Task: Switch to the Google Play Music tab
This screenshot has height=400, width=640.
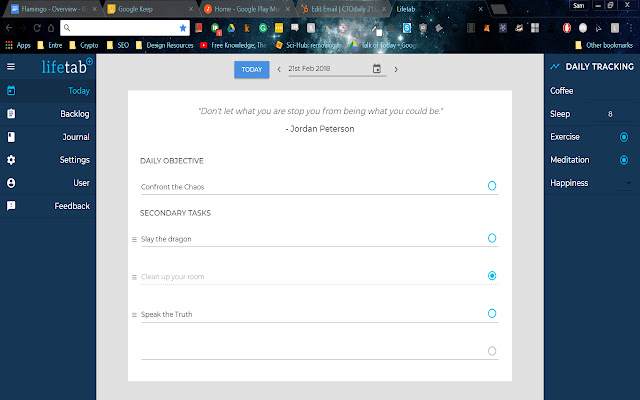Action: tap(247, 9)
